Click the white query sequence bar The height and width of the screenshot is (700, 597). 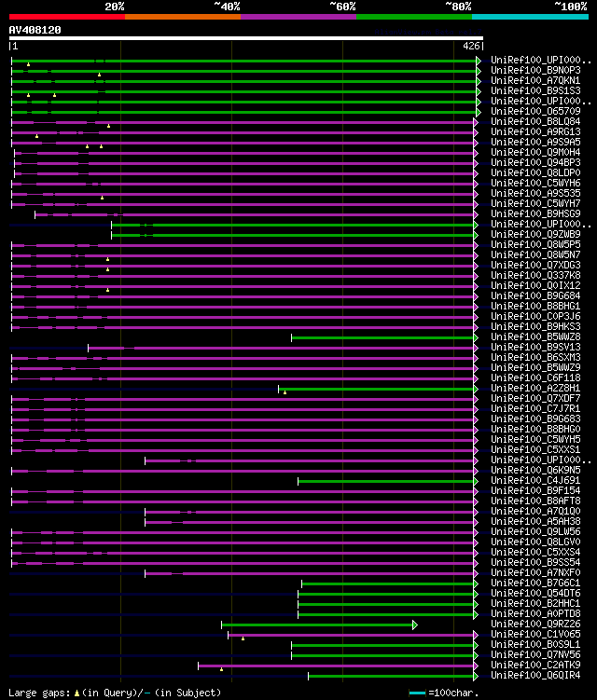tap(246, 38)
